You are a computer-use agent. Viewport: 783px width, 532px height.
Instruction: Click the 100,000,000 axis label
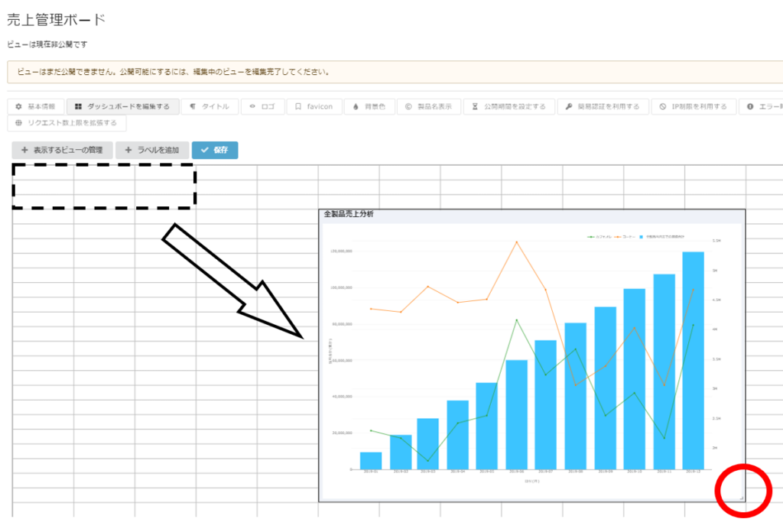click(342, 288)
